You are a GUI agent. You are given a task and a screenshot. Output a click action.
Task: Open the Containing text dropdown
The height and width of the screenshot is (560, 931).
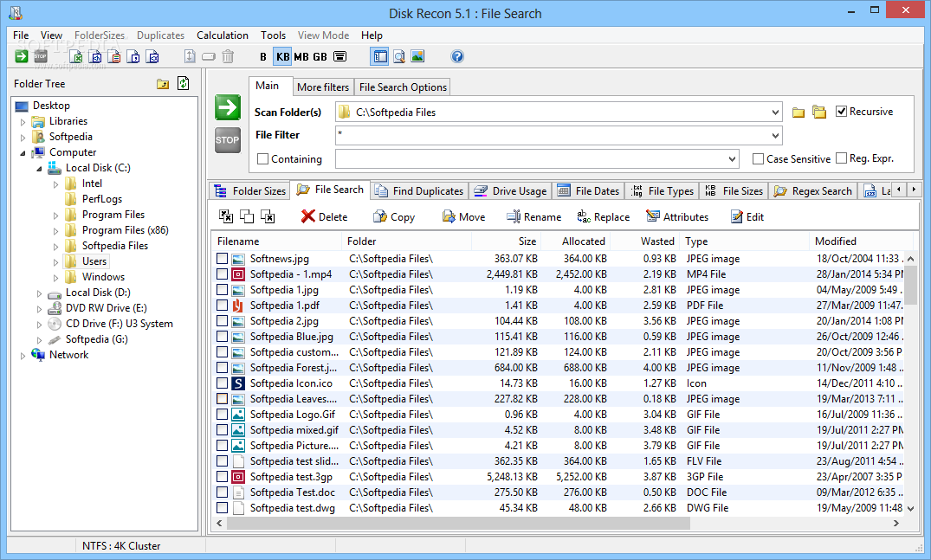coord(732,159)
